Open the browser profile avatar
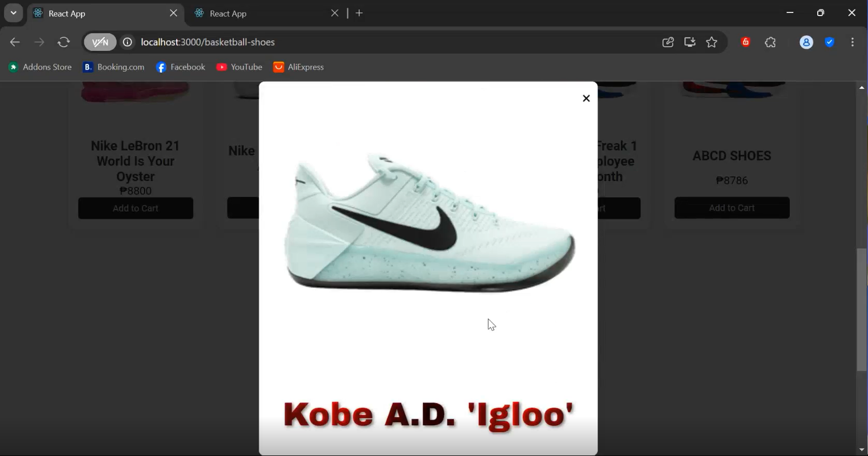868x456 pixels. click(x=806, y=42)
